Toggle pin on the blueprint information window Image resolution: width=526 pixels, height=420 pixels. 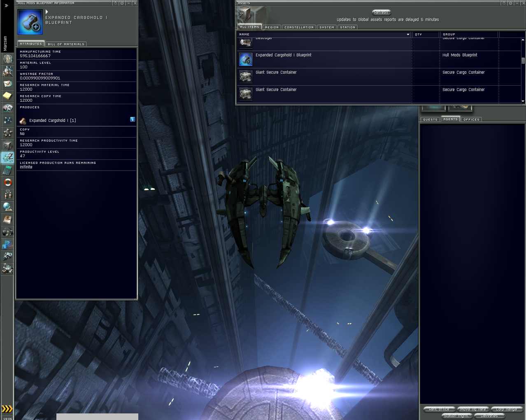coord(116,3)
